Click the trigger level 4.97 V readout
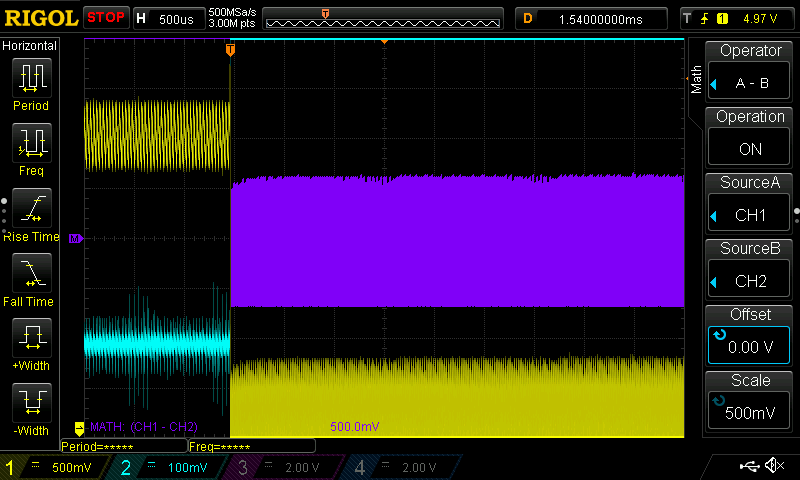800x480 pixels. click(760, 19)
